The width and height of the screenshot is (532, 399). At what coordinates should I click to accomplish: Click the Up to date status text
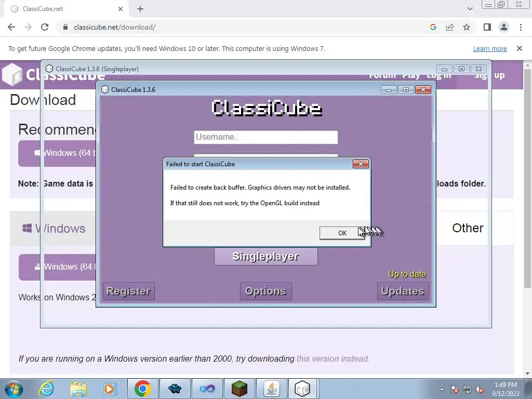[x=407, y=274]
